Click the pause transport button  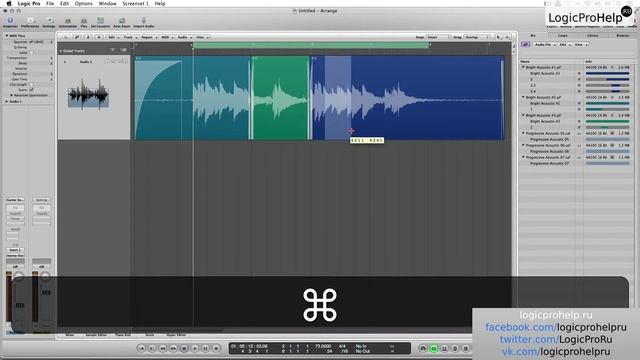205,348
